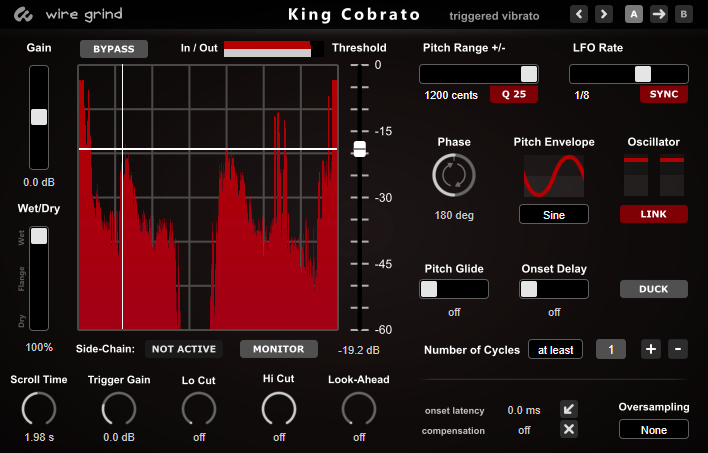Go to previous preset with left arrow
This screenshot has height=453, width=708.
click(579, 14)
